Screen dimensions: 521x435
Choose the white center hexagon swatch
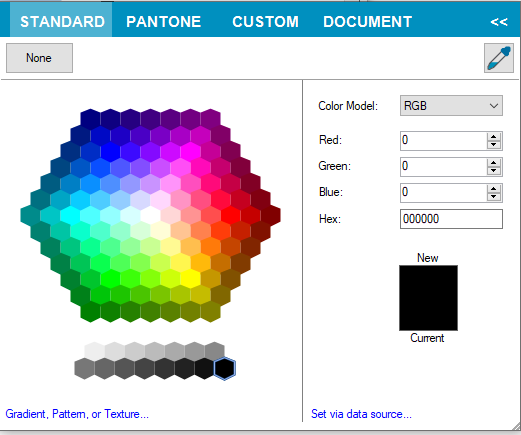click(x=150, y=215)
